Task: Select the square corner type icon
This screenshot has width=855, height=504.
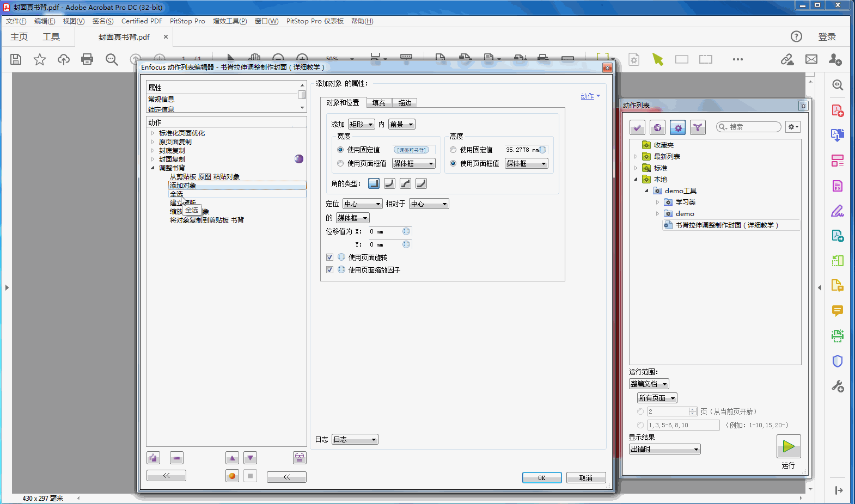Action: click(x=374, y=183)
